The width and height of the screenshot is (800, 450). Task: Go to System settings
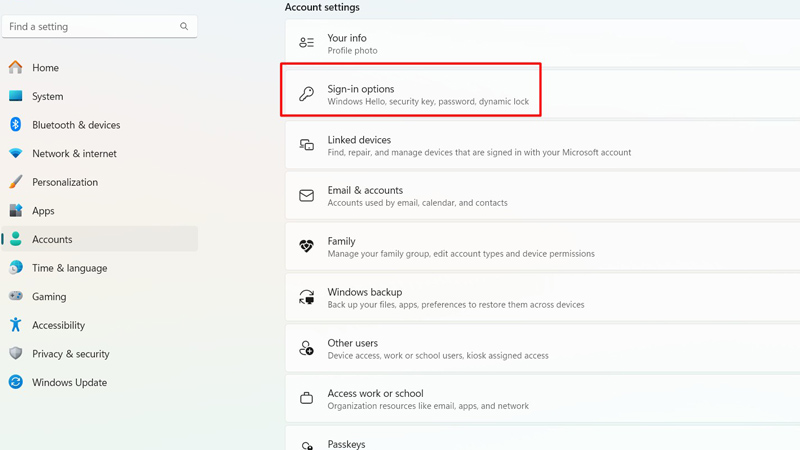coord(99,96)
